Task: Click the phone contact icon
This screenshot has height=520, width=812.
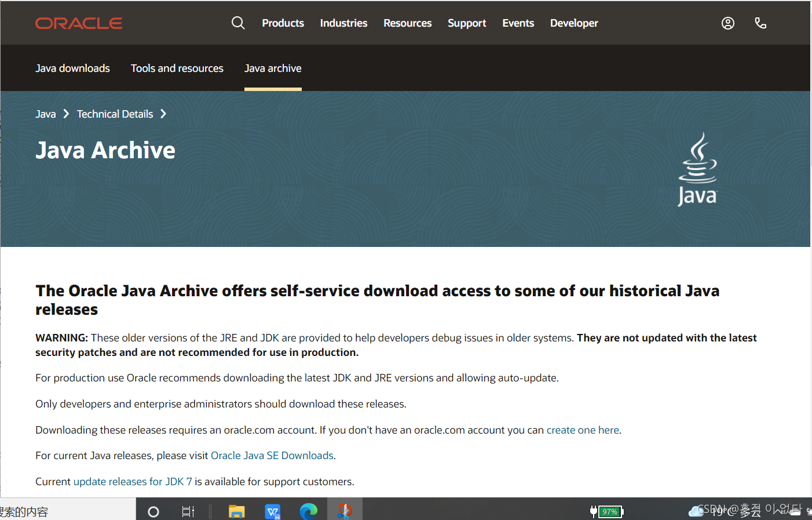Action: (x=760, y=23)
